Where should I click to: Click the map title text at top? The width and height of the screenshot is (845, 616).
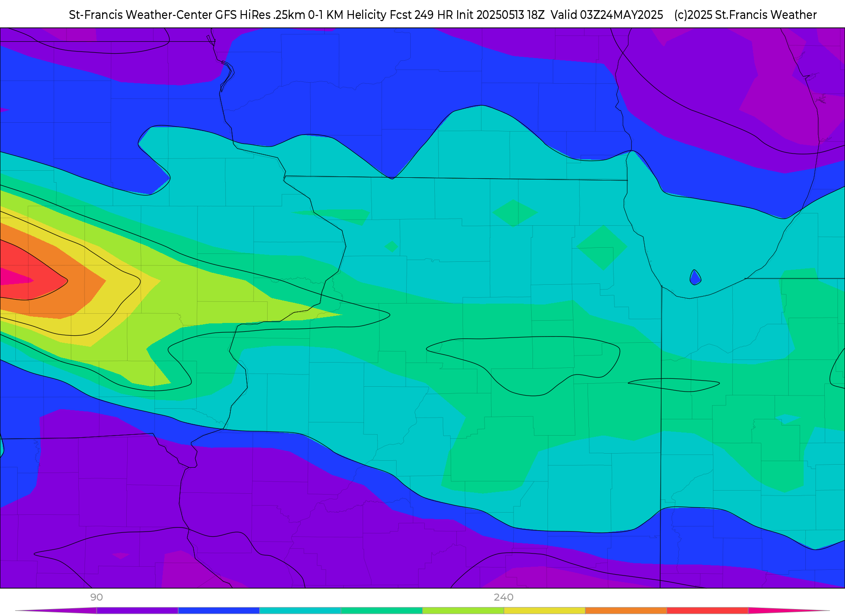443,15
